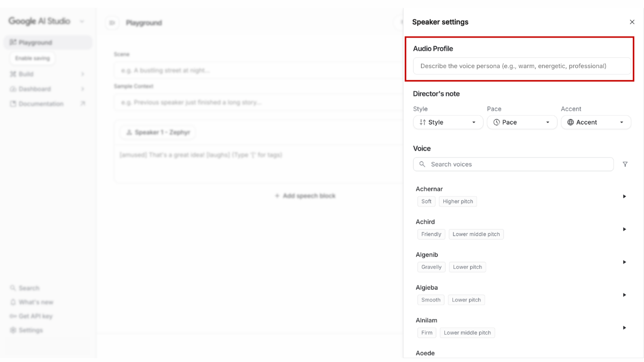Viewport: 644px width, 362px height.
Task: Open the Style dropdown
Action: 448,122
